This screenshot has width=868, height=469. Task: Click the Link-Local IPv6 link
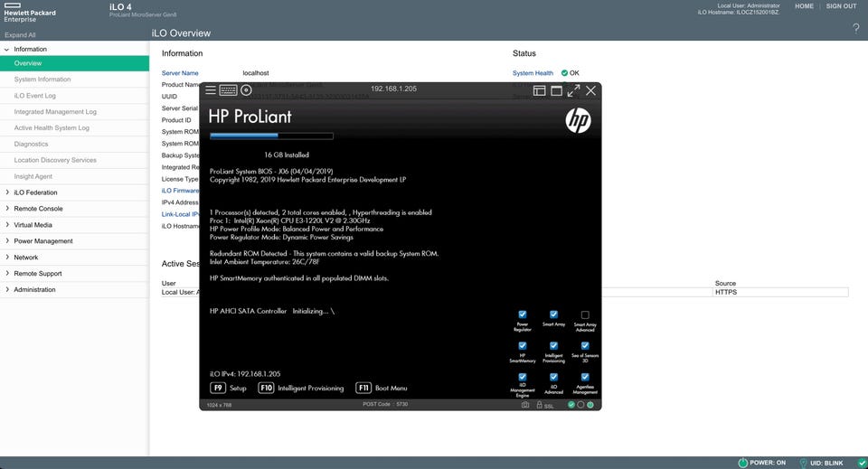[180, 214]
